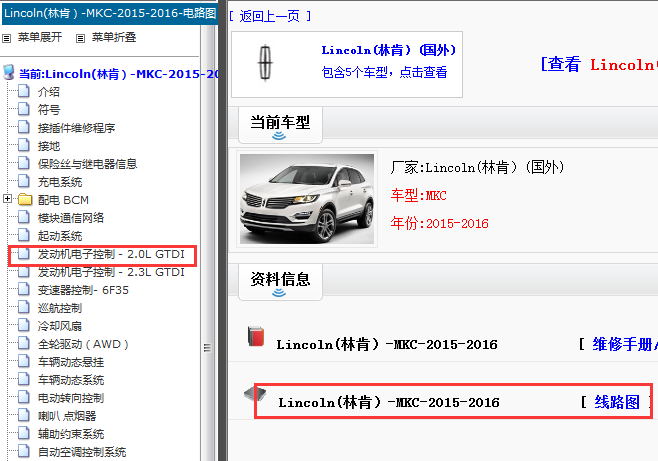This screenshot has width=658, height=461.
Task: Click the page icon beside 辅助约束系统
Action: 24,434
